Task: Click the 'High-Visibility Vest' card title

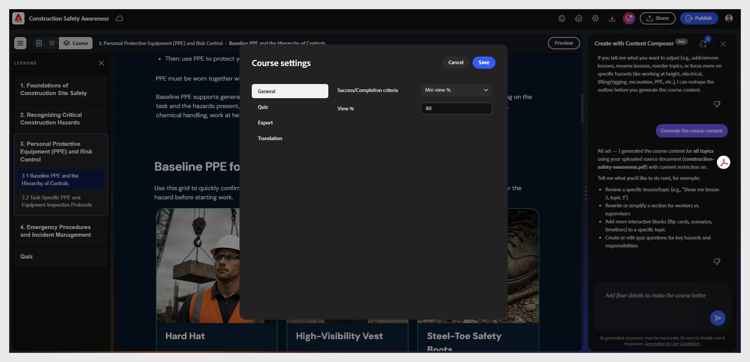Action: [x=339, y=336]
